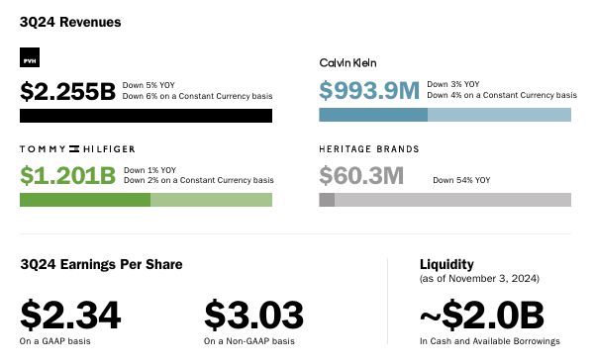594x364 pixels.
Task: Select the $3.03 Non-GAAP earnings value
Action: pyautogui.click(x=253, y=315)
